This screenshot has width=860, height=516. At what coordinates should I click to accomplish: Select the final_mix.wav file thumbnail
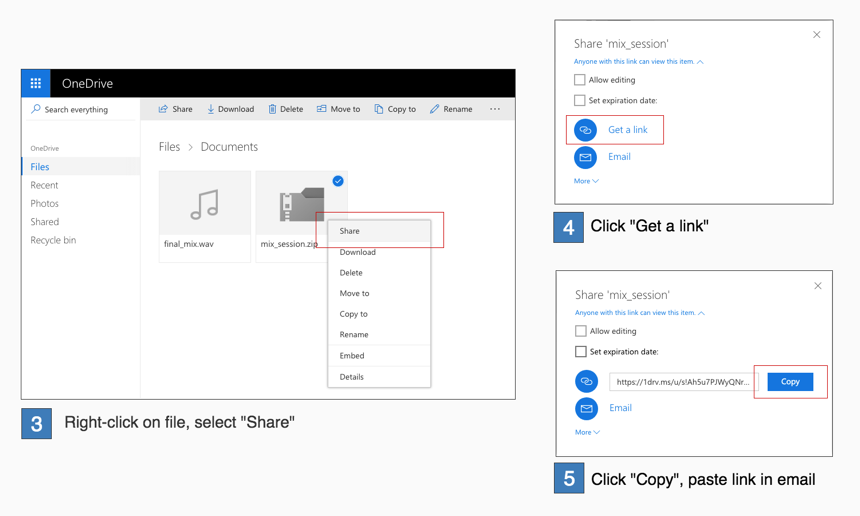tap(205, 205)
